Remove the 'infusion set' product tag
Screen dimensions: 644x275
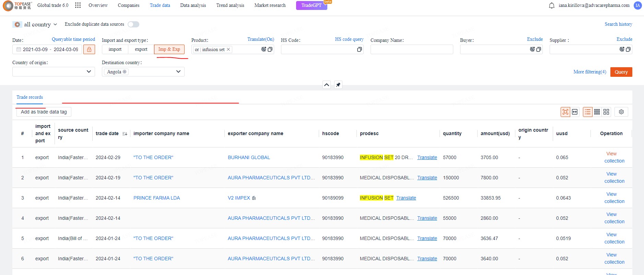229,49
